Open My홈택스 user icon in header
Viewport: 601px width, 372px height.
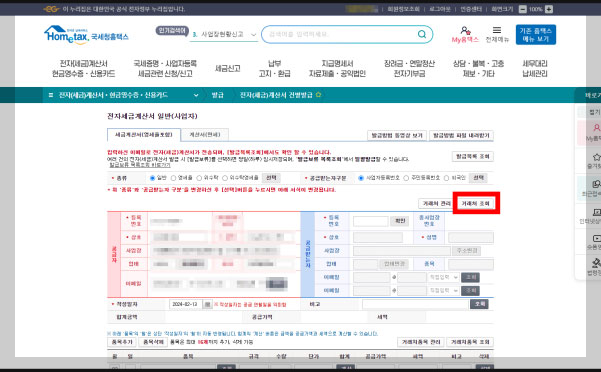(x=465, y=30)
